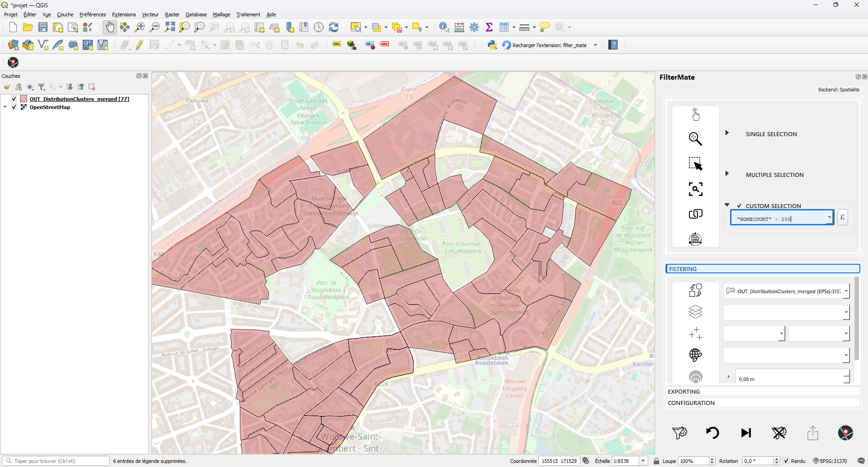Screen dimensions: 868x467
Task: Toggle the Rendu checkbox in status bar
Action: point(786,461)
